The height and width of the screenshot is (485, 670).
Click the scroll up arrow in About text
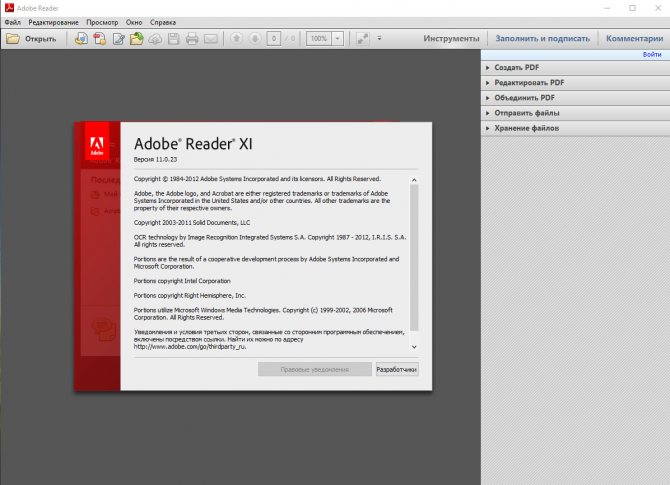[x=414, y=180]
